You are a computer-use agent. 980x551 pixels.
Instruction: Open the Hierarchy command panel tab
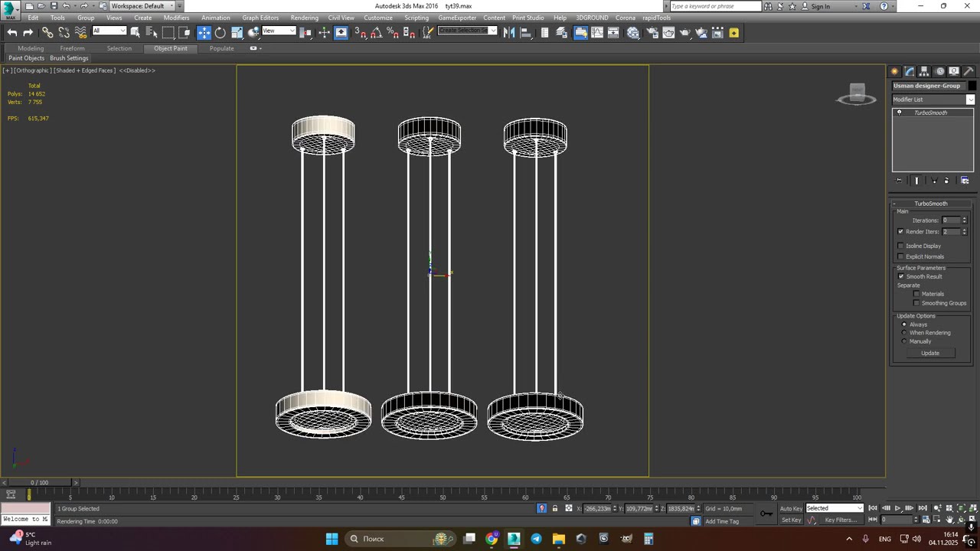pos(924,71)
